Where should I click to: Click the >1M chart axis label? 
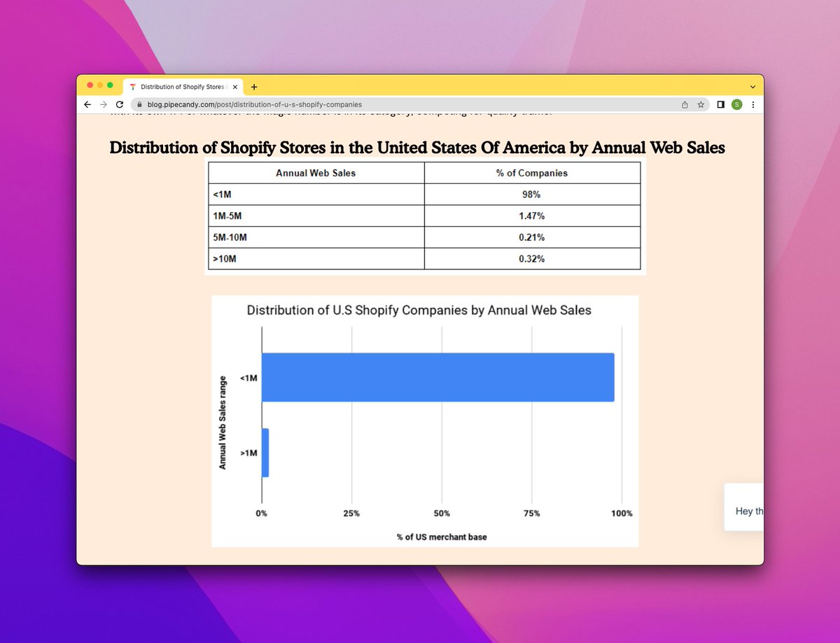coord(250,453)
